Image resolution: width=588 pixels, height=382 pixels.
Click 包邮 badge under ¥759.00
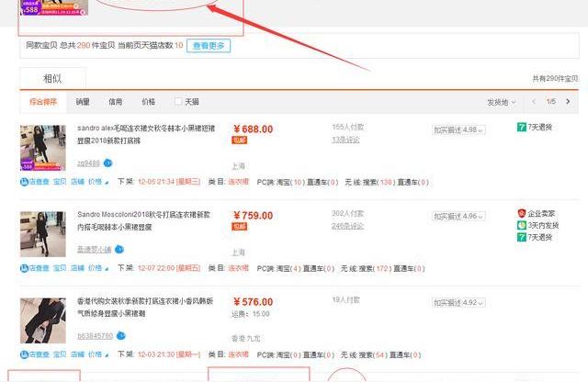click(x=239, y=227)
